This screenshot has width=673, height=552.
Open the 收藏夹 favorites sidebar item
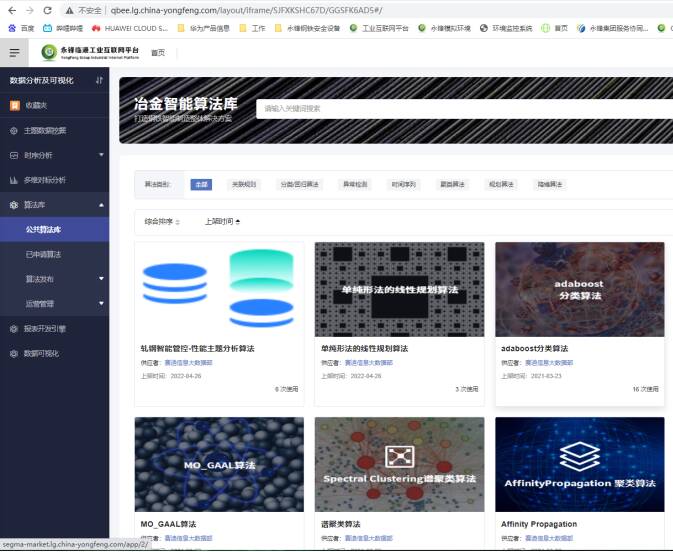[x=55, y=105]
